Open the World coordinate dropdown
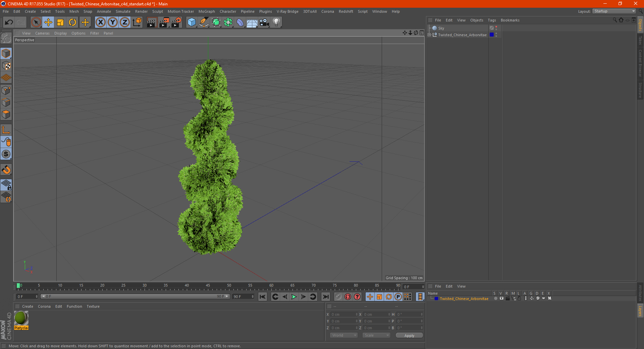Viewport: 644px width, 349px height. (x=344, y=335)
